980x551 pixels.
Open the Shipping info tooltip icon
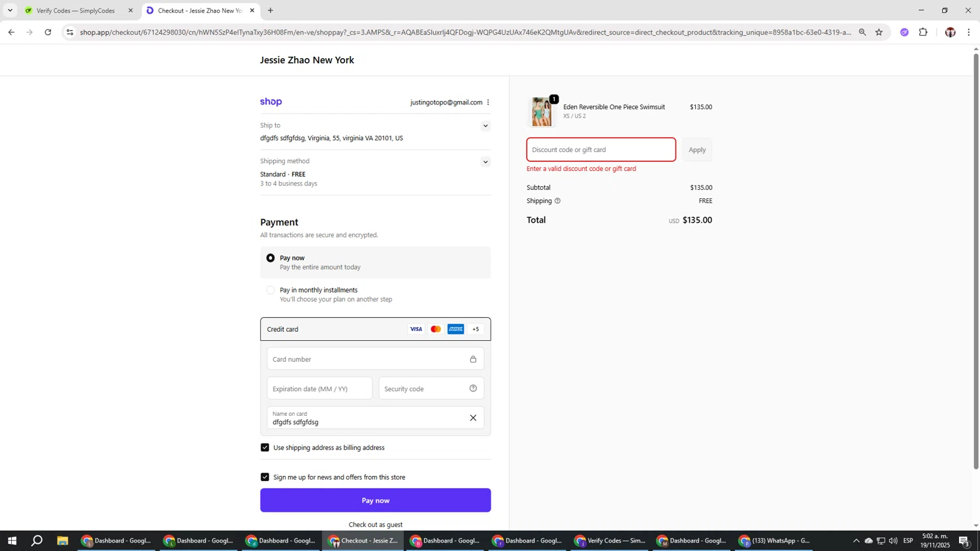pos(557,201)
